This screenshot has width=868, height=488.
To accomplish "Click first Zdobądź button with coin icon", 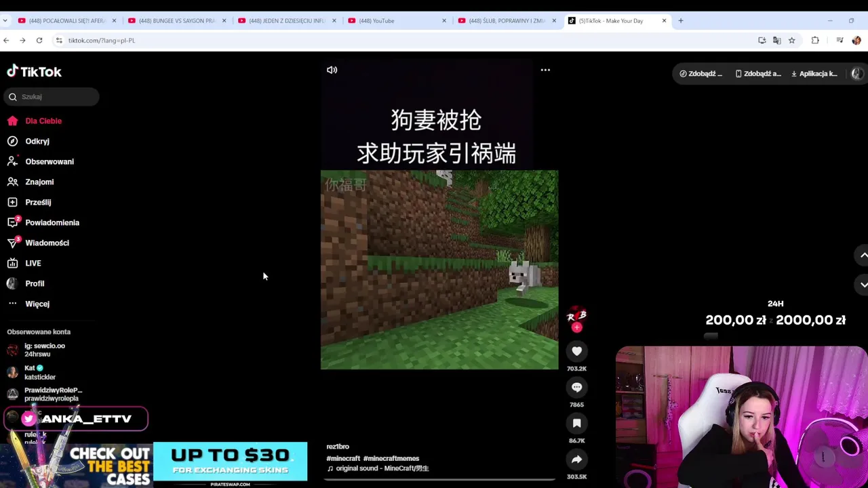I will tap(701, 74).
